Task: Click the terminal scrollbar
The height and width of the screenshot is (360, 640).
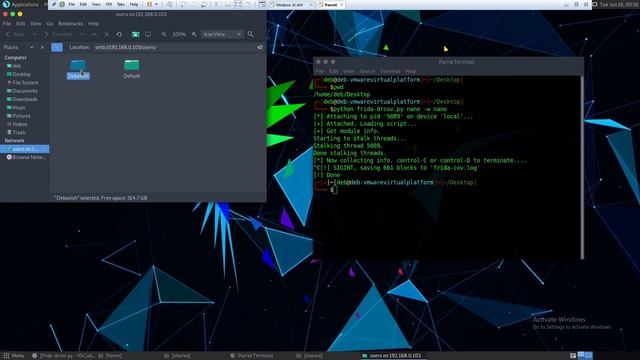Action: tap(582, 167)
